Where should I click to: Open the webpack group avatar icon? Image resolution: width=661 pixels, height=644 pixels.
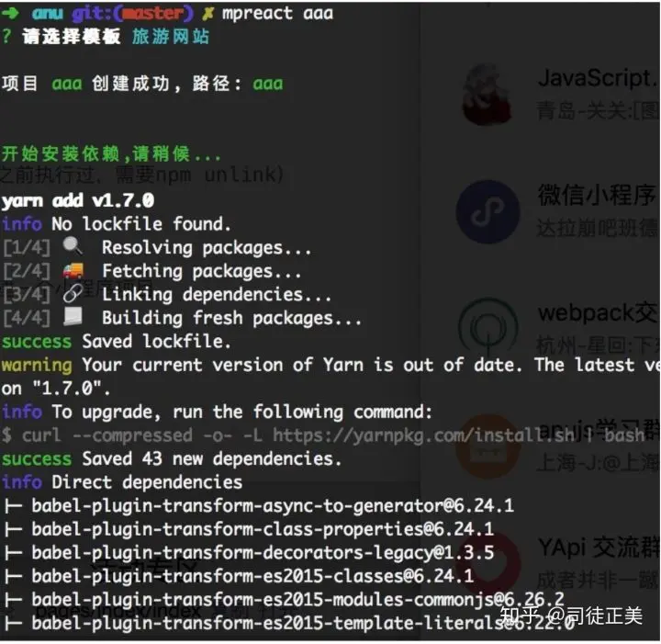pos(488,326)
